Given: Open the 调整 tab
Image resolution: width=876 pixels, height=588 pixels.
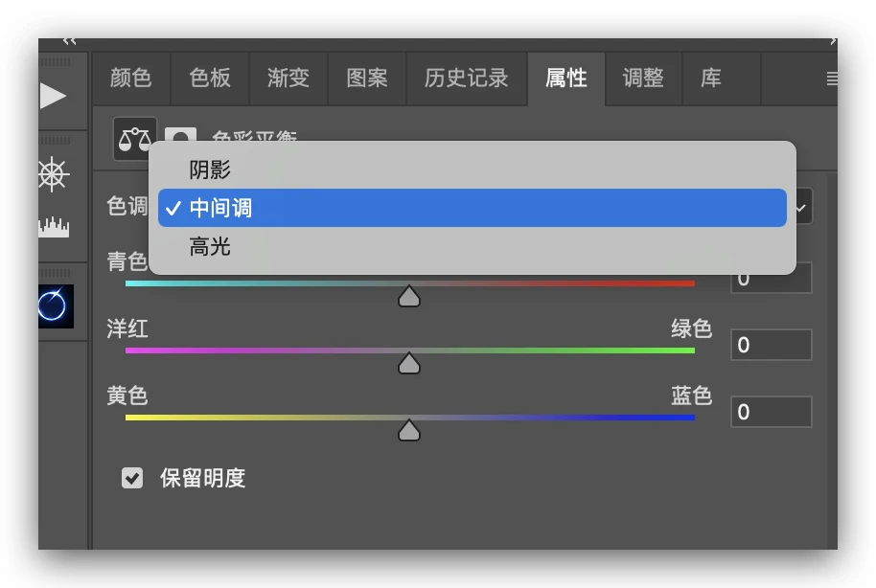Looking at the screenshot, I should pos(643,79).
